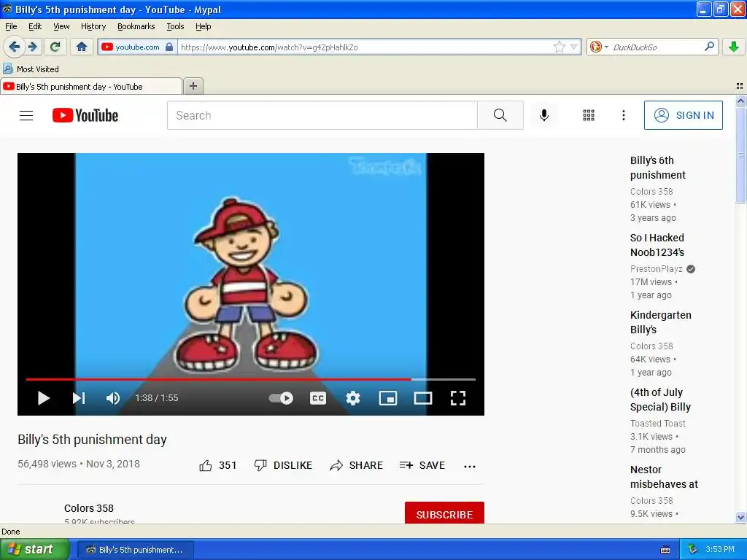Seek on the red video progress bar
This screenshot has height=560, width=747.
pos(251,379)
